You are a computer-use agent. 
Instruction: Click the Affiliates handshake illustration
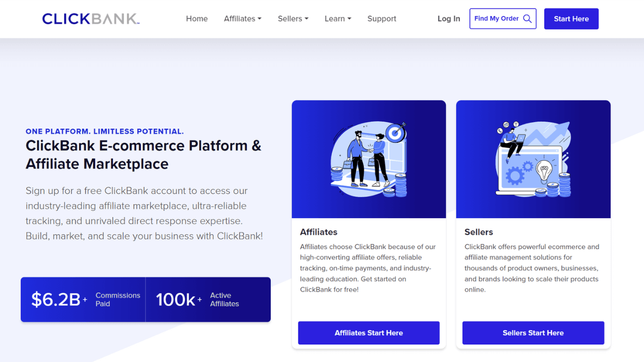(x=369, y=159)
